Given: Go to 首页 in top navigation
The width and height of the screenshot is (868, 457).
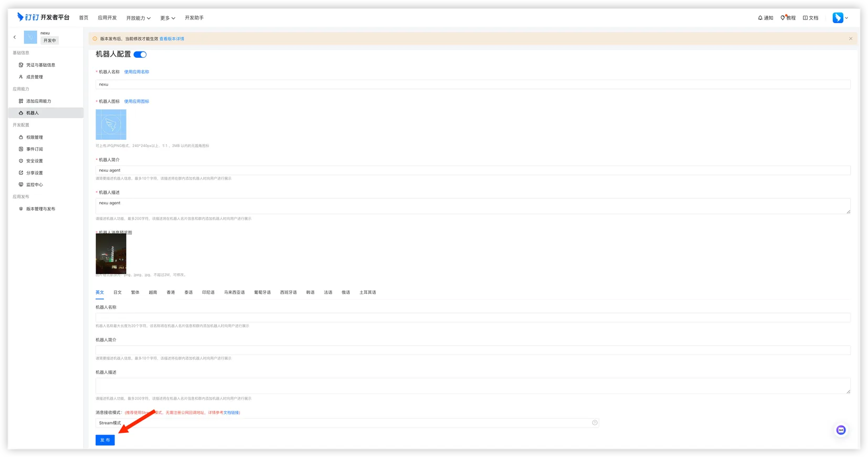Looking at the screenshot, I should coord(83,18).
